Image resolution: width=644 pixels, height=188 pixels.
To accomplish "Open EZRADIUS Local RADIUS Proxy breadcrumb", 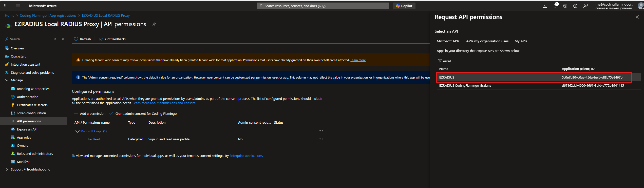I will point(106,15).
